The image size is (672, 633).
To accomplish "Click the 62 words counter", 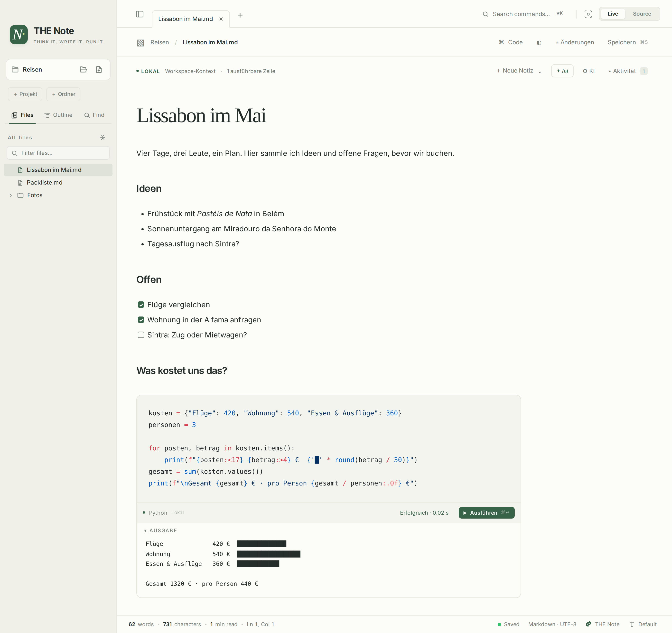I will (141, 624).
